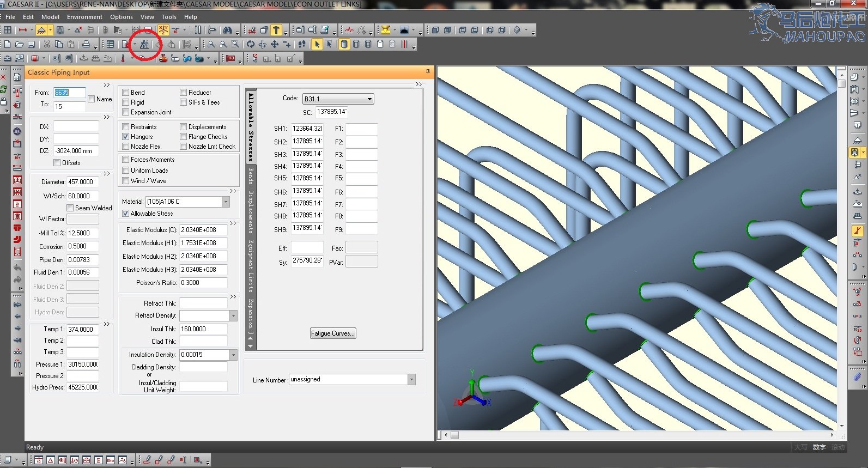Switch to the Displacements vertical tab

[251, 211]
